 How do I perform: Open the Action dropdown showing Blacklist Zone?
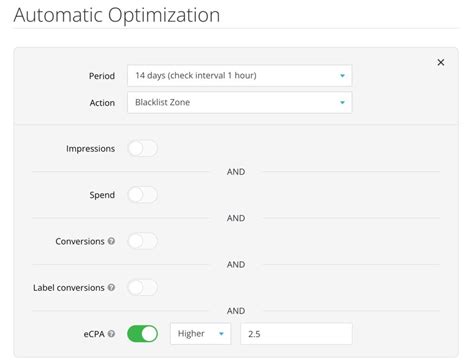point(239,102)
